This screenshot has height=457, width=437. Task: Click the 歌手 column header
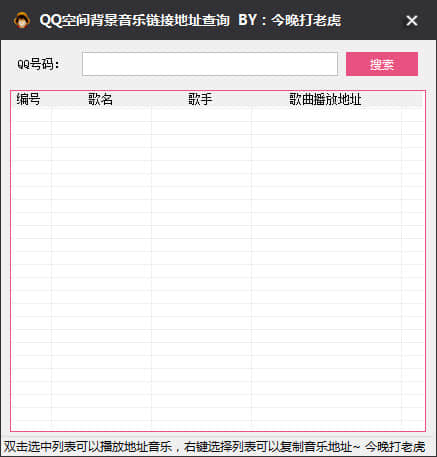(x=201, y=99)
